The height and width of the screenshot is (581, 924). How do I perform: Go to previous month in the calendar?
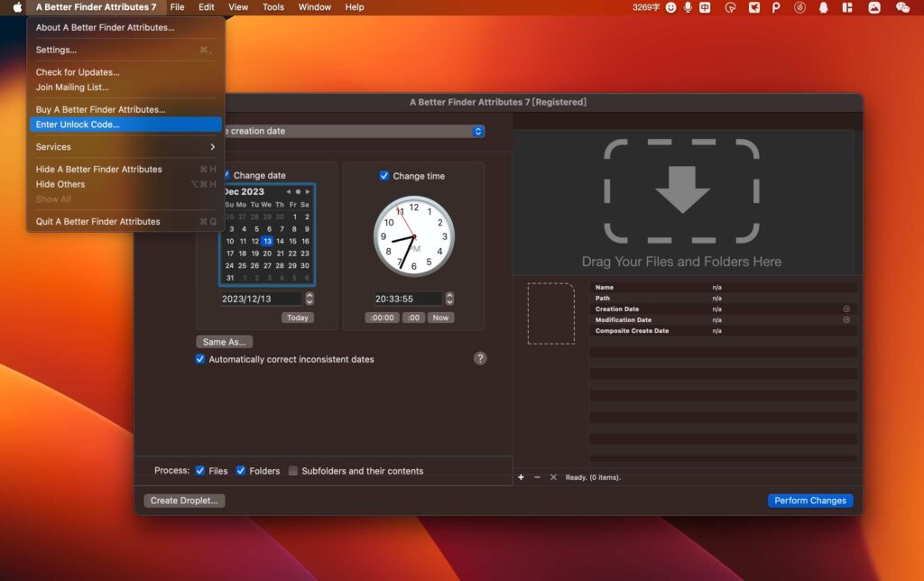click(289, 191)
